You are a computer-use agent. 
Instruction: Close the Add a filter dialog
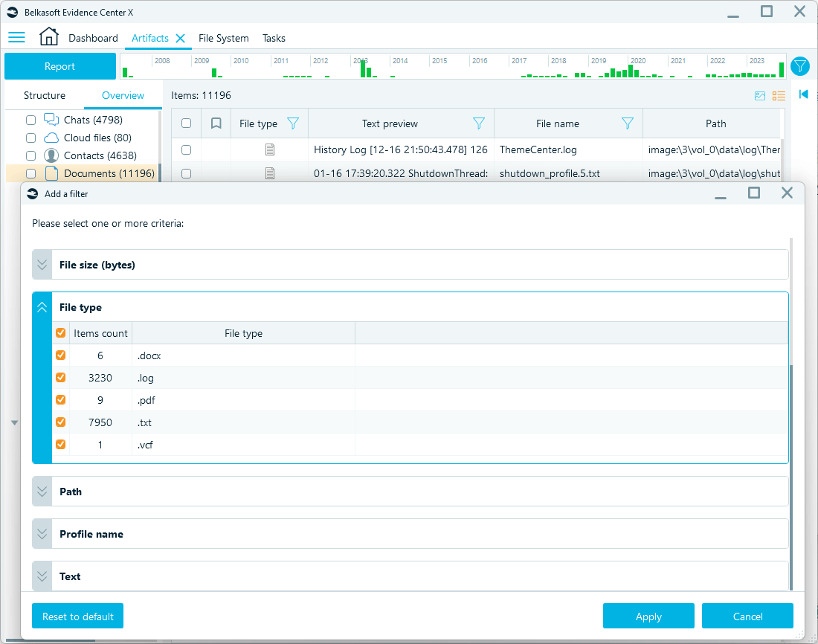[x=787, y=193]
